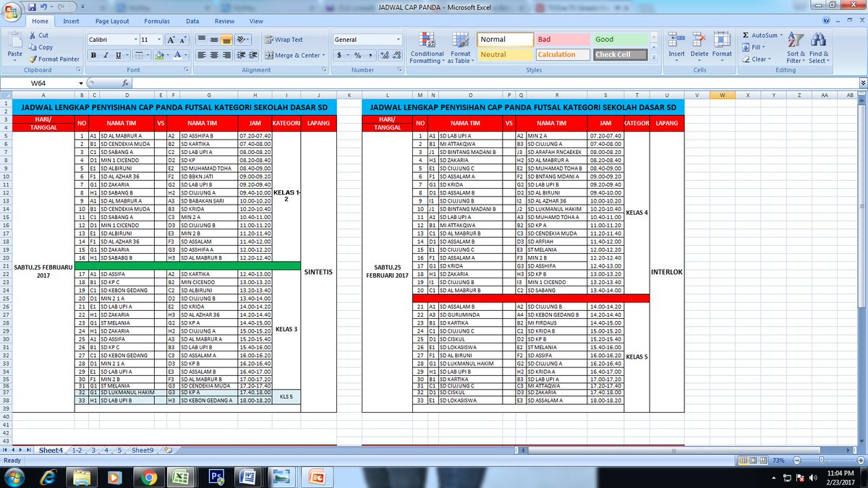This screenshot has width=868, height=488.
Task: Toggle Bold formatting
Action: tap(93, 55)
